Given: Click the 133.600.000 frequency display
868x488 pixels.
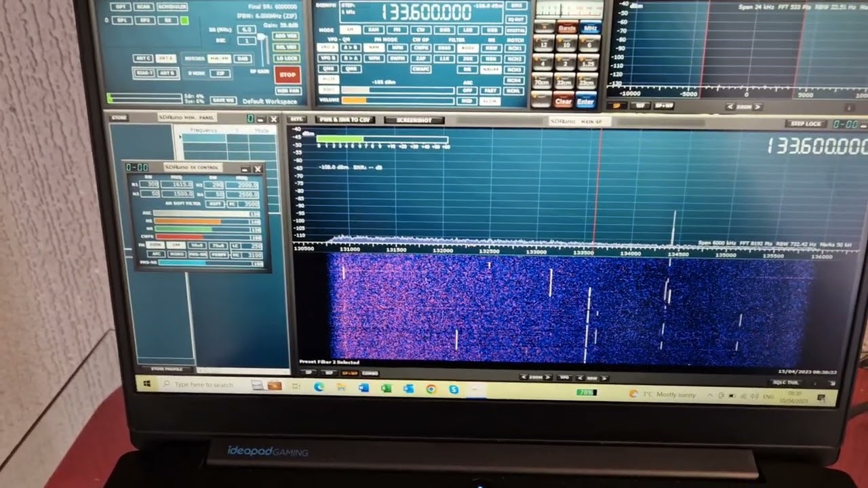Looking at the screenshot, I should coord(426,12).
